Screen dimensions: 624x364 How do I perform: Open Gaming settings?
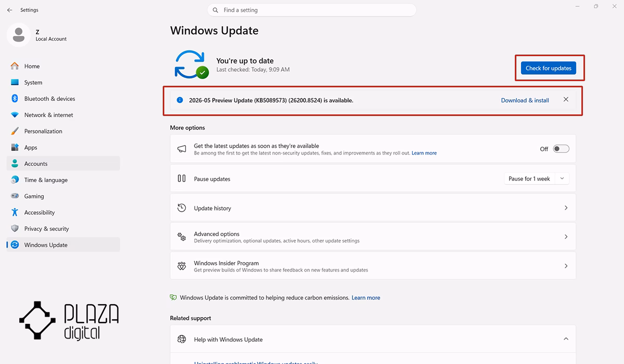[63, 196]
